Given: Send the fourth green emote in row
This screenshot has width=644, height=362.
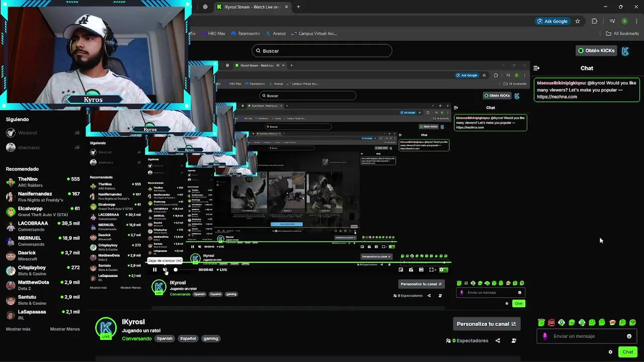Looking at the screenshot, I should [572, 322].
